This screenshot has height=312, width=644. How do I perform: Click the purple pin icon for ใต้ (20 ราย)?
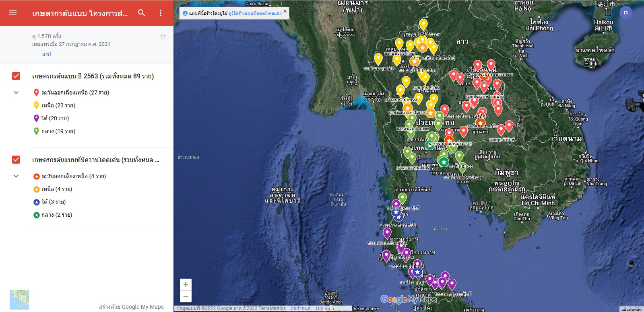[36, 118]
